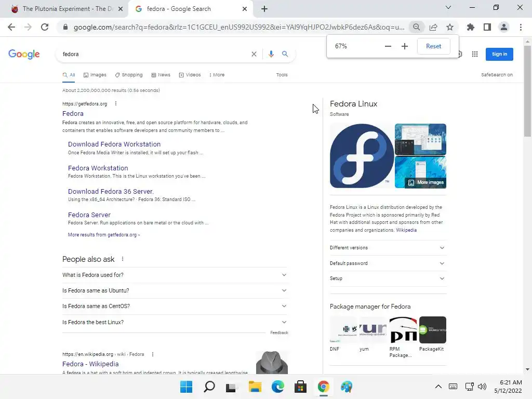Reload the page with the refresh icon
The height and width of the screenshot is (399, 532).
pos(45,27)
